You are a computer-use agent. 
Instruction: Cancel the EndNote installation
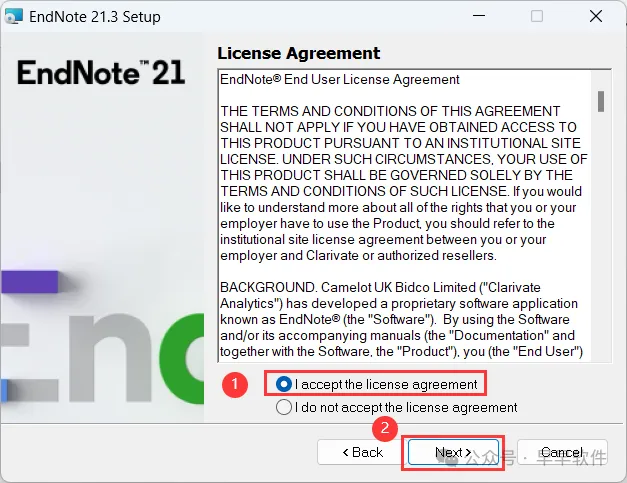click(x=562, y=452)
